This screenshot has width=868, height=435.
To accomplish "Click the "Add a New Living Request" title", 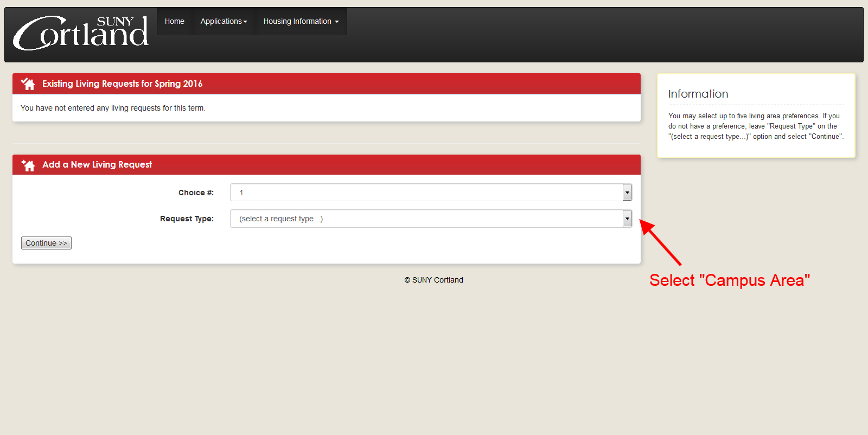I will [97, 165].
